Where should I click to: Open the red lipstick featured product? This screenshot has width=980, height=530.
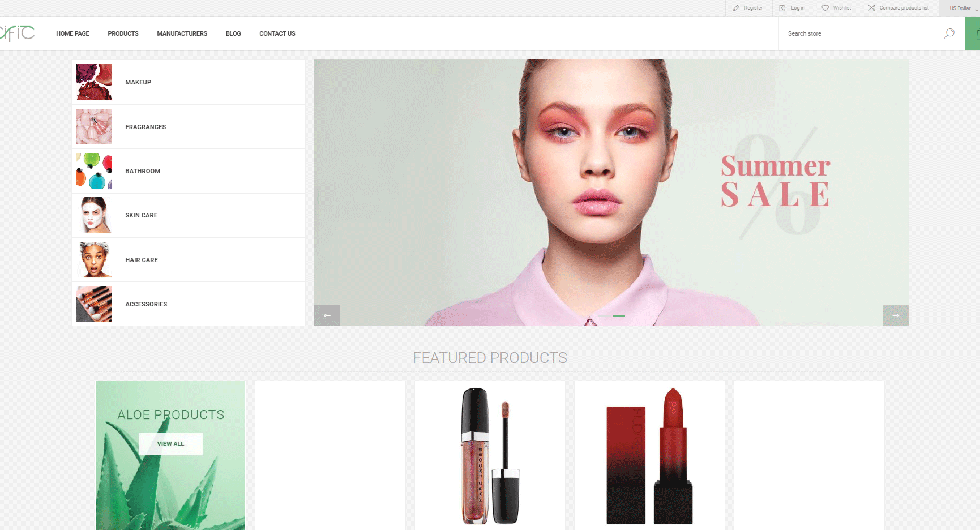[649, 456]
